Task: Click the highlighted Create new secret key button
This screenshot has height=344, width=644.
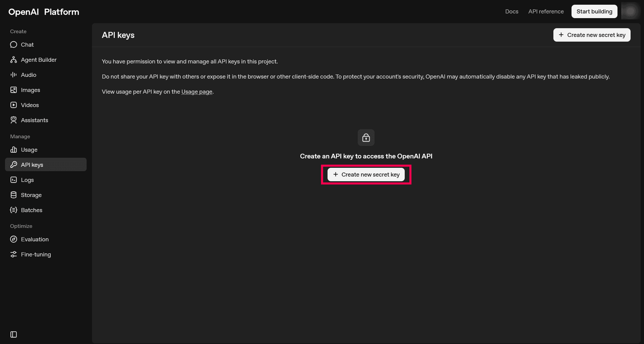Action: point(366,174)
